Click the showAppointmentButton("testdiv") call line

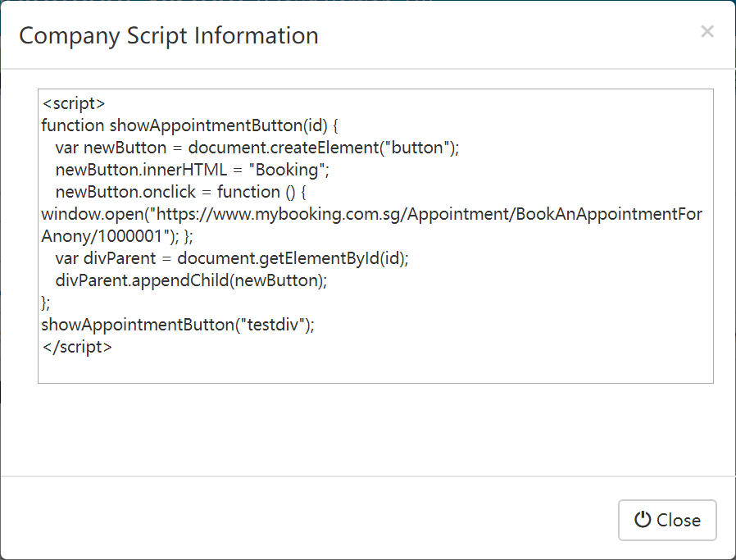click(x=178, y=325)
